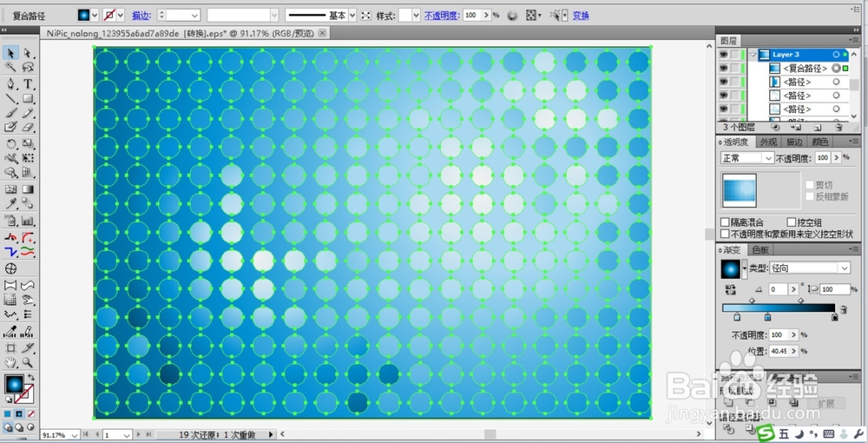Check 不透明度和蒙版用来定义挖空形状 option
This screenshot has height=443, width=868.
click(x=725, y=234)
